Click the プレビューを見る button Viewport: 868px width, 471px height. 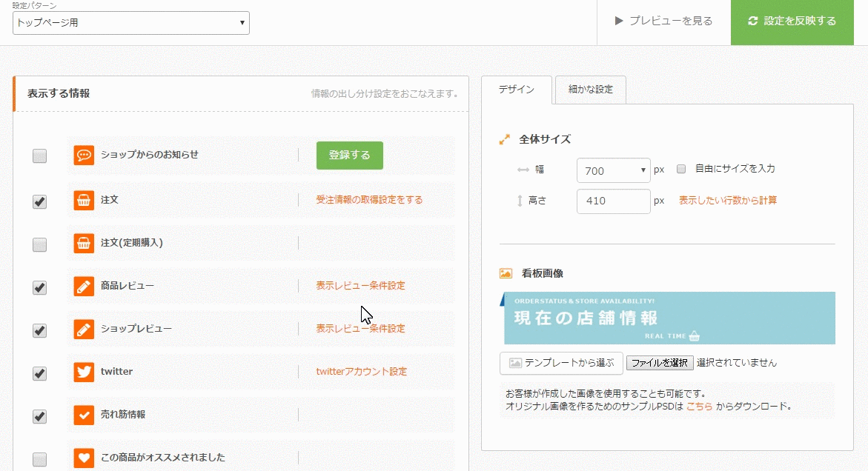663,21
